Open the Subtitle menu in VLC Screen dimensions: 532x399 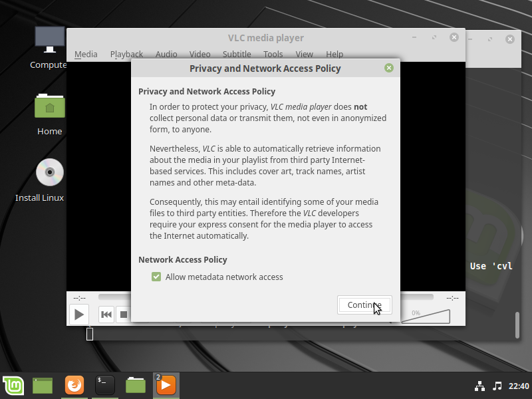point(237,55)
